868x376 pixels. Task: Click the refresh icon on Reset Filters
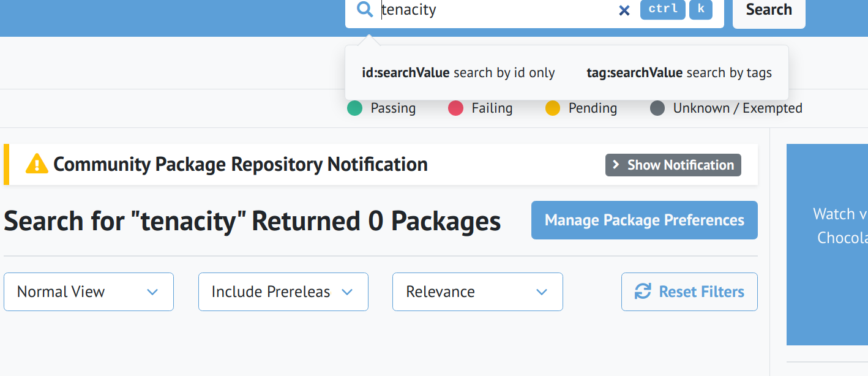642,291
